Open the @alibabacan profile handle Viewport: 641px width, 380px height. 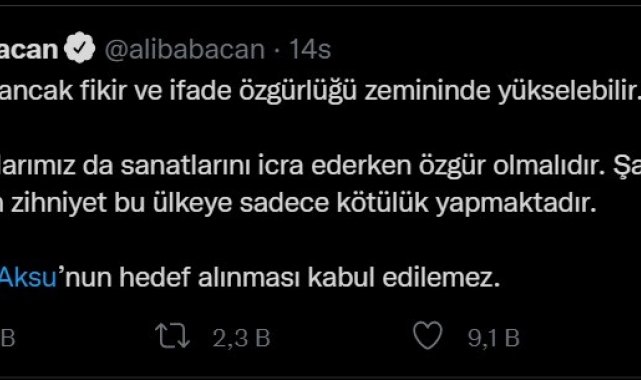pos(185,49)
